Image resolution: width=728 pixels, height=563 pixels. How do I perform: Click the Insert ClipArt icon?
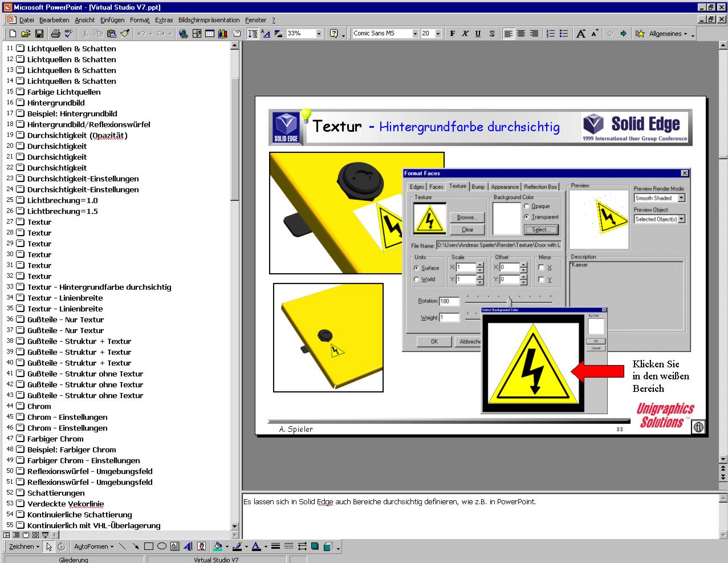[x=201, y=546]
